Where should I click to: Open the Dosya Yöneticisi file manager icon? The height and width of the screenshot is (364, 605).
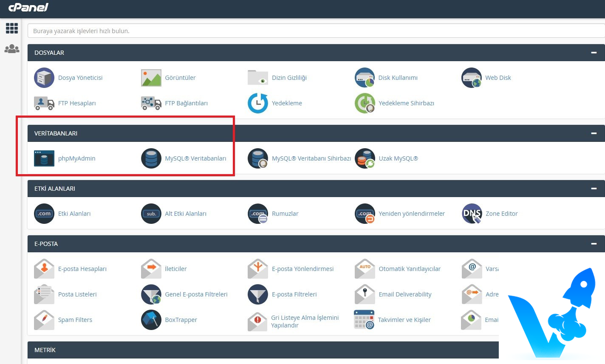click(x=44, y=78)
